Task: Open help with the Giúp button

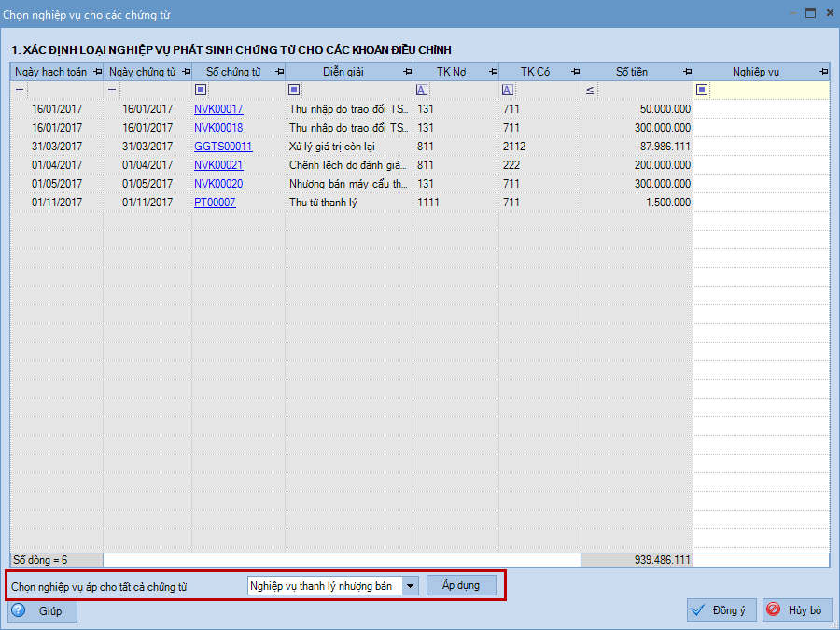Action: point(43,611)
